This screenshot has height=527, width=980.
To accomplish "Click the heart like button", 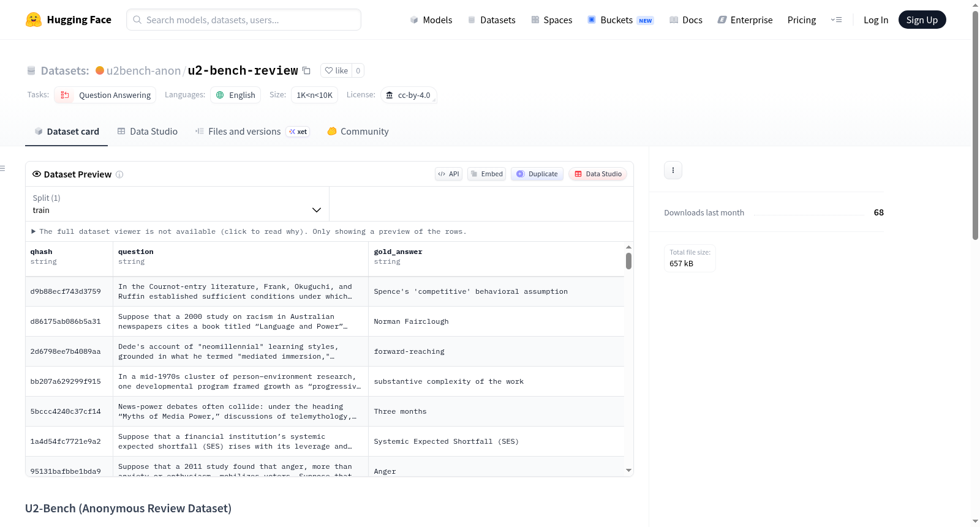I will click(336, 70).
